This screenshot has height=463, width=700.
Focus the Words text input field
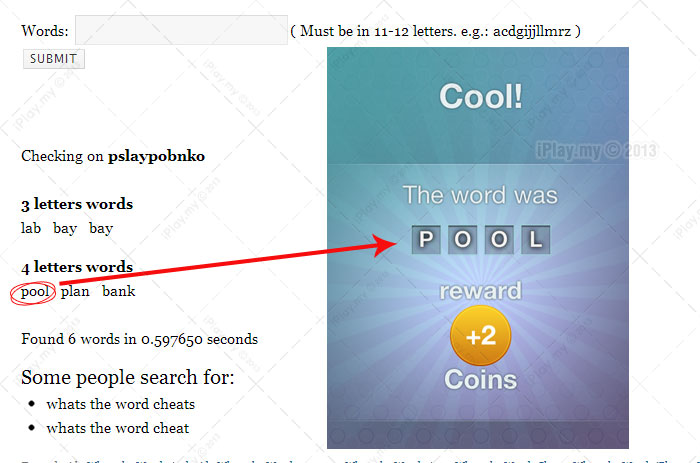click(181, 30)
